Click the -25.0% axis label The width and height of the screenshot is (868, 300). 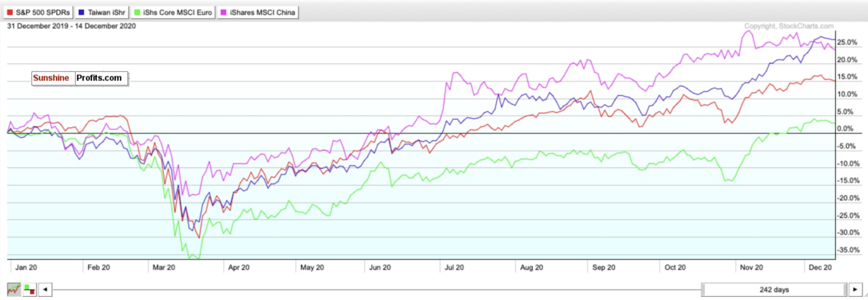pyautogui.click(x=848, y=215)
